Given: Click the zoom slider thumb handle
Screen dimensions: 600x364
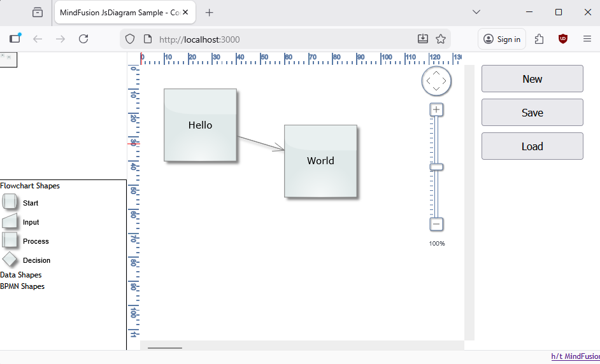Looking at the screenshot, I should click(x=436, y=167).
